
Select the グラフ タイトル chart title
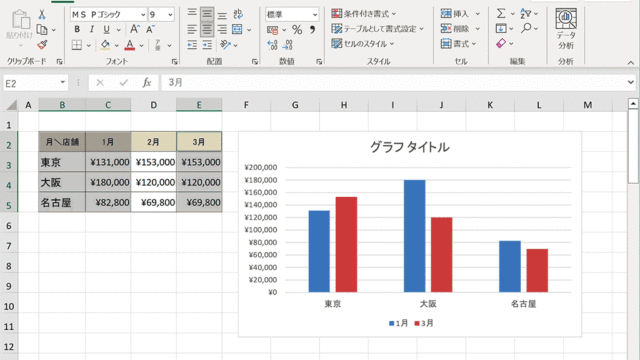[x=410, y=147]
